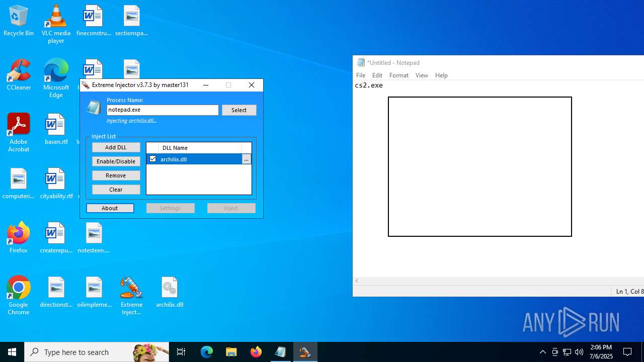Open Firefox desktop shortcut
The height and width of the screenshot is (362, 644).
click(x=19, y=238)
